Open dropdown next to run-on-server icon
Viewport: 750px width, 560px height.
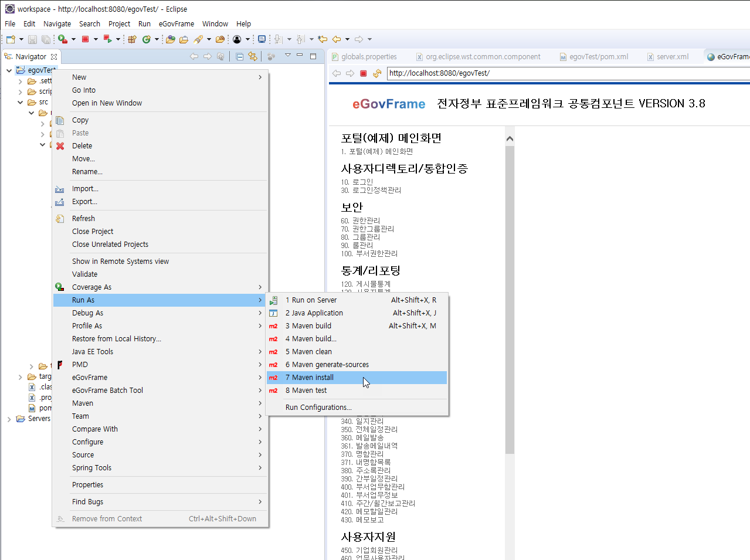[73, 39]
